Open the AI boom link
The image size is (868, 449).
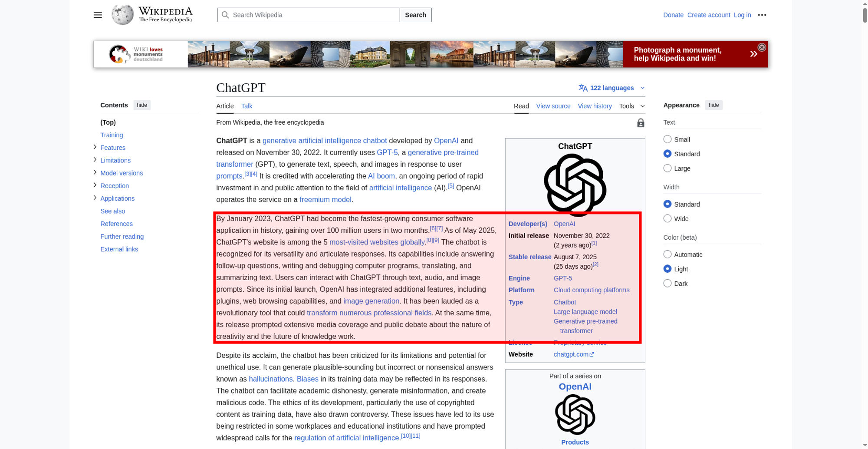click(381, 176)
